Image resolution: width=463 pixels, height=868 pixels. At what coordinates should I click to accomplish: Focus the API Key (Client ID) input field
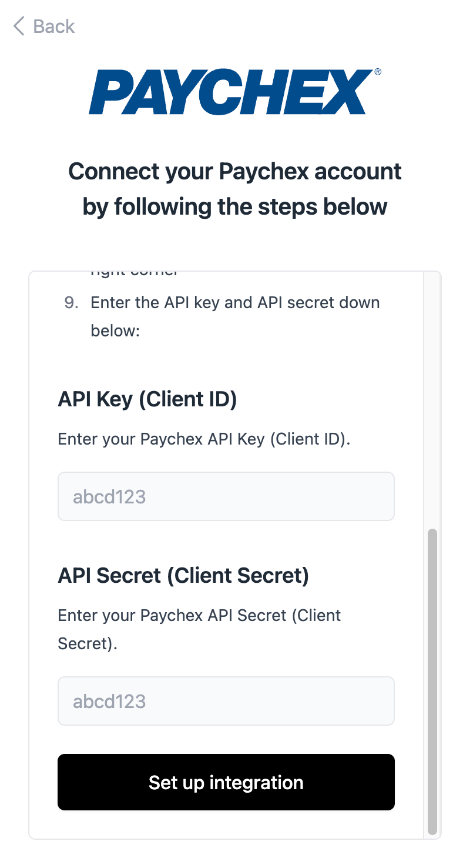coord(226,496)
